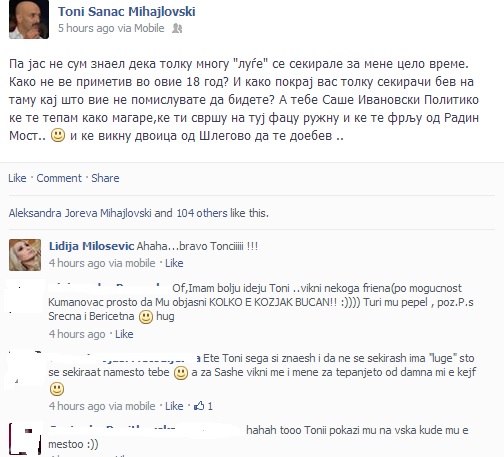Click the friends audience icon beside via Mobile
Screen dimensions: 504x457
coord(177,28)
